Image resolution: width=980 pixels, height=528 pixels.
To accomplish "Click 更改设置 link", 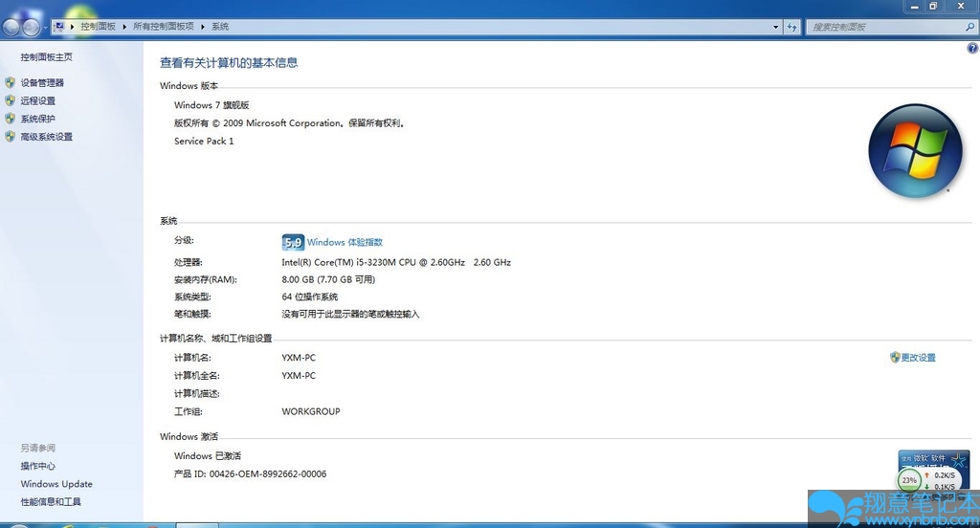I will 918,358.
